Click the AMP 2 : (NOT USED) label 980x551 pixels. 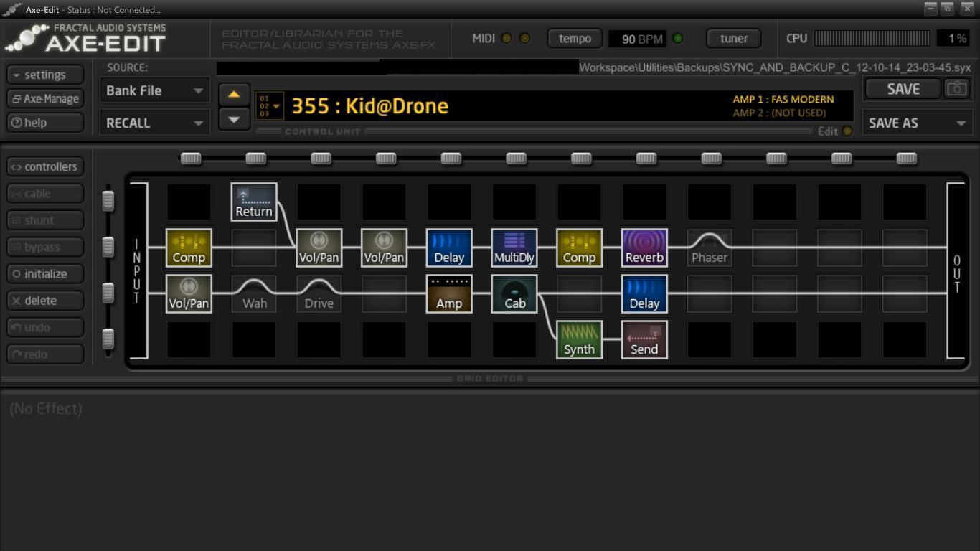tap(779, 113)
